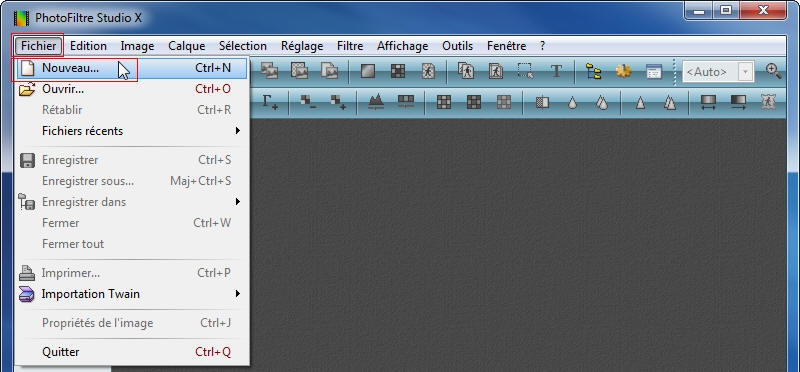This screenshot has height=372, width=800.
Task: Click the zoom in magnifier icon
Action: point(773,71)
